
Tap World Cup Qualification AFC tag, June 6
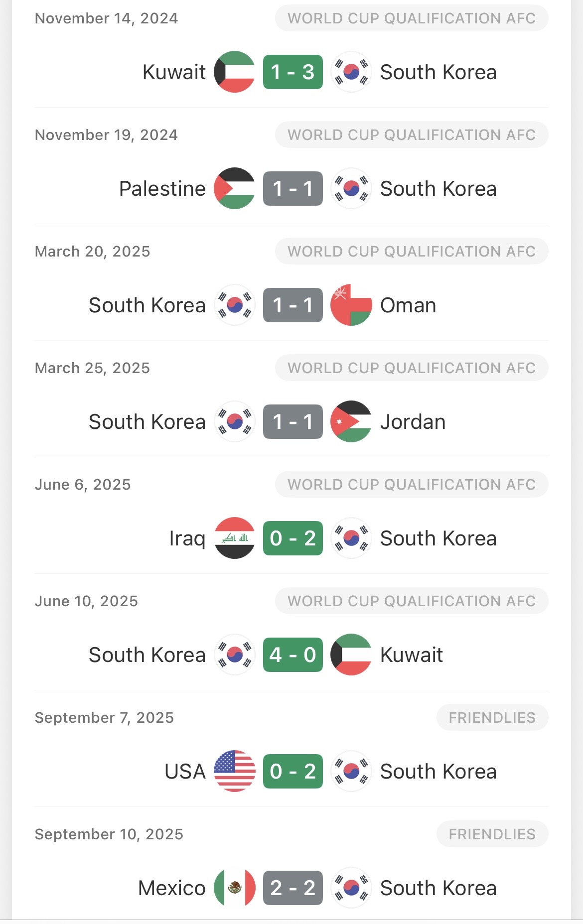point(412,485)
